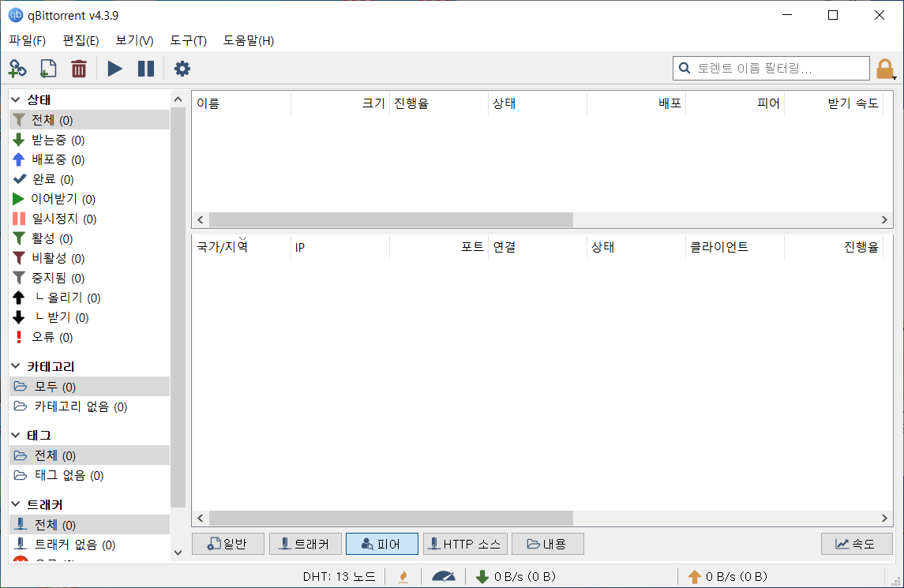This screenshot has width=904, height=588.
Task: Open the 편집(E) menu
Action: tap(81, 40)
